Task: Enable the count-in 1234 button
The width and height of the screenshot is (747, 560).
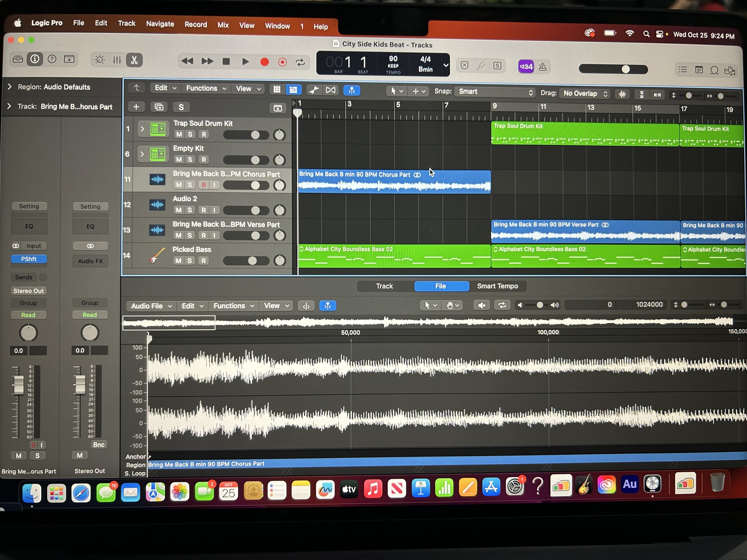Action: pos(526,67)
